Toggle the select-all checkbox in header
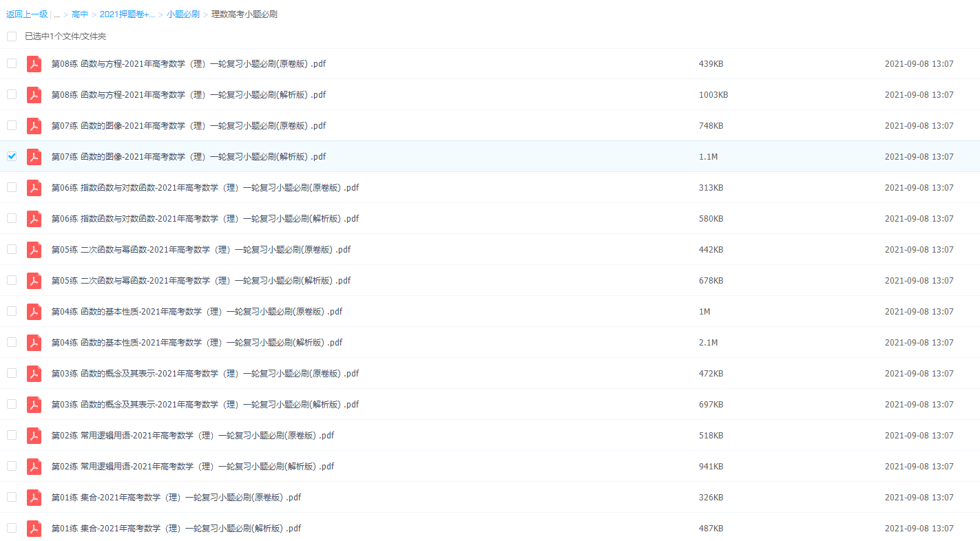The height and width of the screenshot is (541, 980). pyautogui.click(x=12, y=36)
